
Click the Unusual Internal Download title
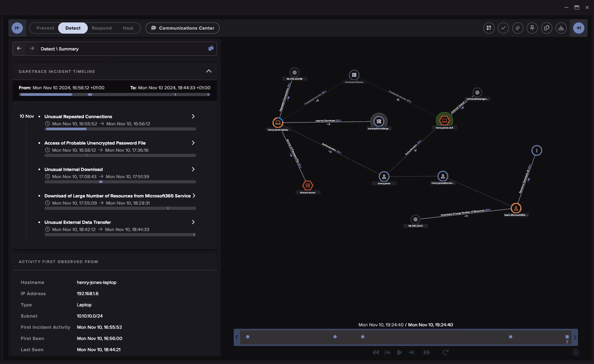pos(73,169)
